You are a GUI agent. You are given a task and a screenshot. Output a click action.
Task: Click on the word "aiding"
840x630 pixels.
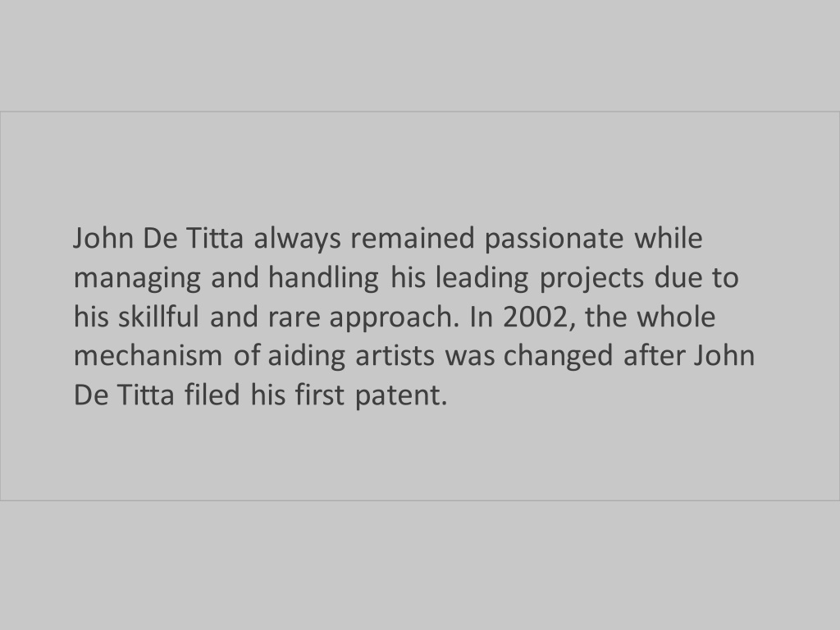307,356
